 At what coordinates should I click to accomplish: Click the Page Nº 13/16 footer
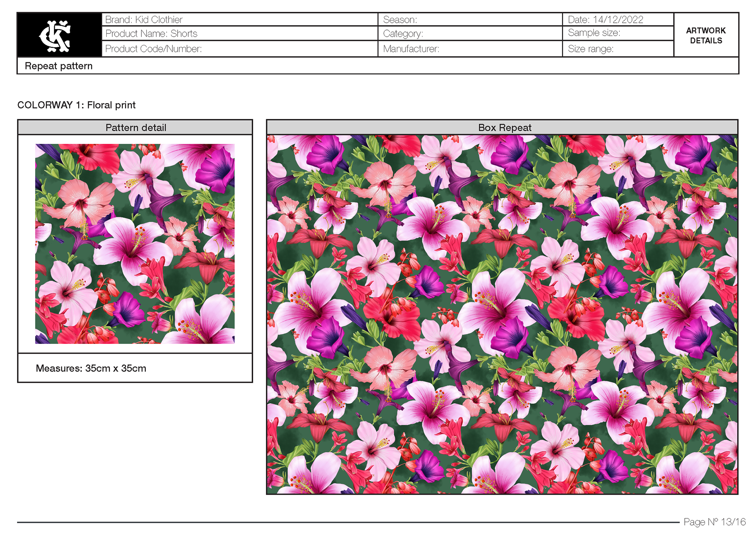pos(714,522)
